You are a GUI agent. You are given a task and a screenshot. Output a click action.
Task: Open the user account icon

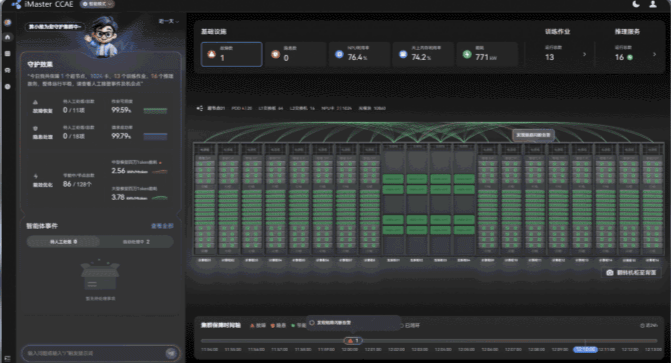(653, 4)
